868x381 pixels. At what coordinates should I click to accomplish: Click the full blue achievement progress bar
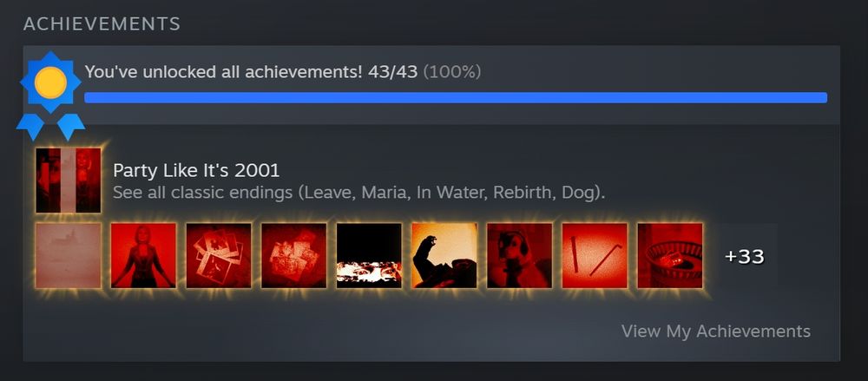456,98
